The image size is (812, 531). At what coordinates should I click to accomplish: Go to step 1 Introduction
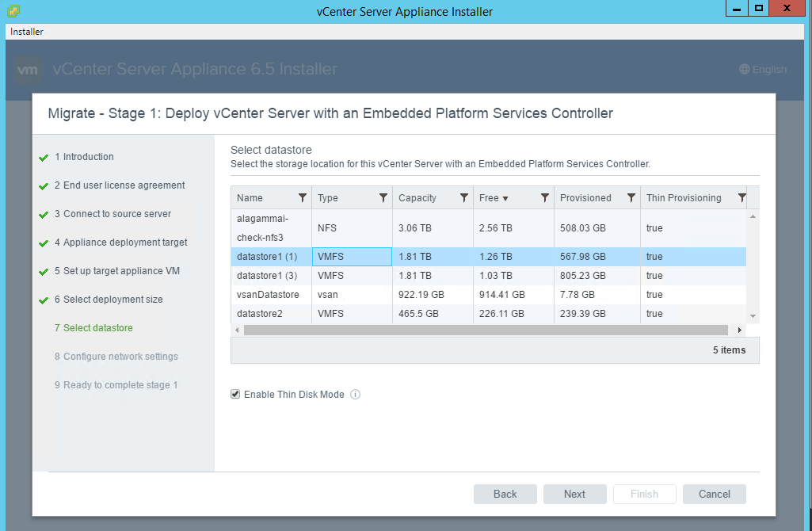pyautogui.click(x=84, y=156)
